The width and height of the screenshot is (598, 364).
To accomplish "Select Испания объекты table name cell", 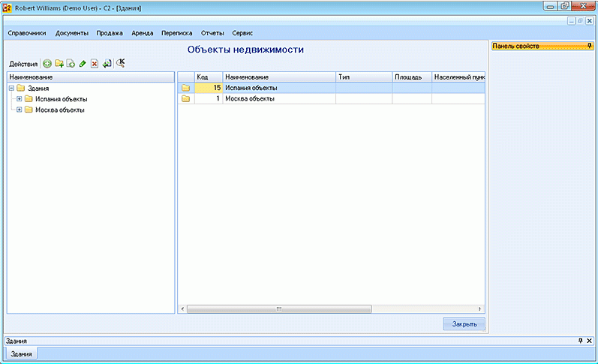I will point(279,88).
